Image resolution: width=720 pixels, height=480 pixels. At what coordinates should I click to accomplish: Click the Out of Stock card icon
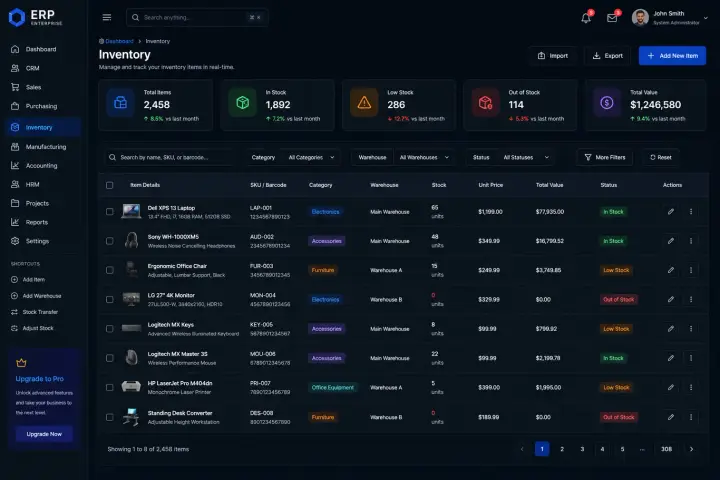[485, 102]
